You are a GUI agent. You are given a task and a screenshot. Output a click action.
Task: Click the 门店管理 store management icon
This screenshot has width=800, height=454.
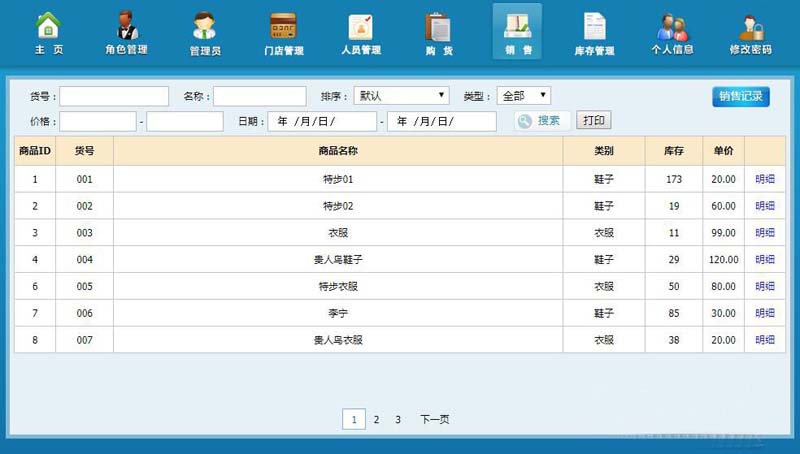click(x=283, y=26)
